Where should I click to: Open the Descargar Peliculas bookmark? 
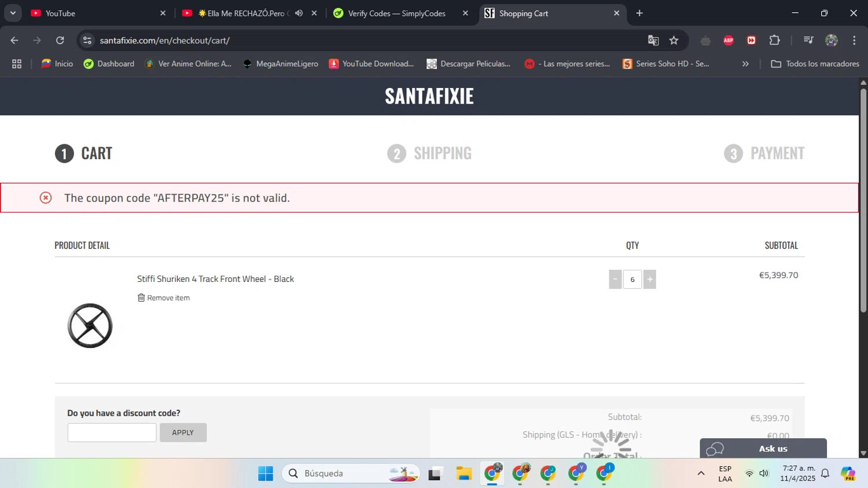coord(469,64)
